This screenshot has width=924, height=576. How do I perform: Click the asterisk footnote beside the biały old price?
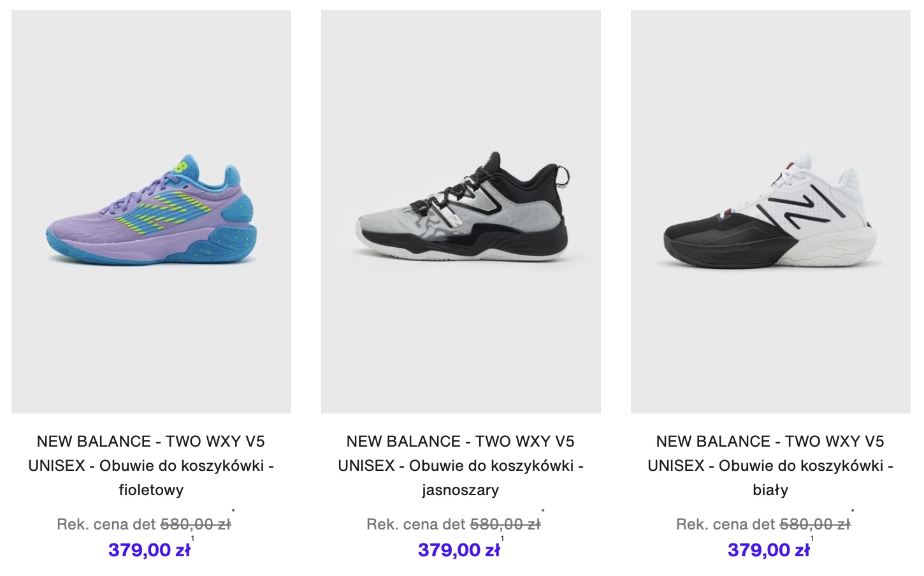click(x=853, y=511)
